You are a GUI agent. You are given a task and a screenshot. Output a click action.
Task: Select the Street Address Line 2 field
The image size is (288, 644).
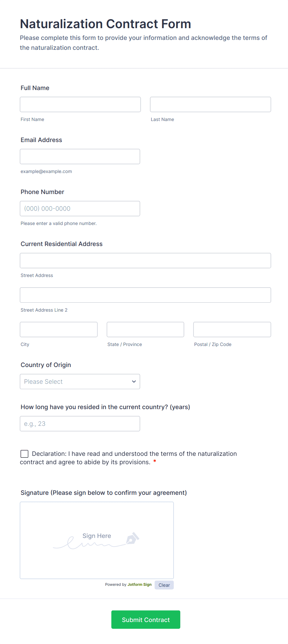145,295
